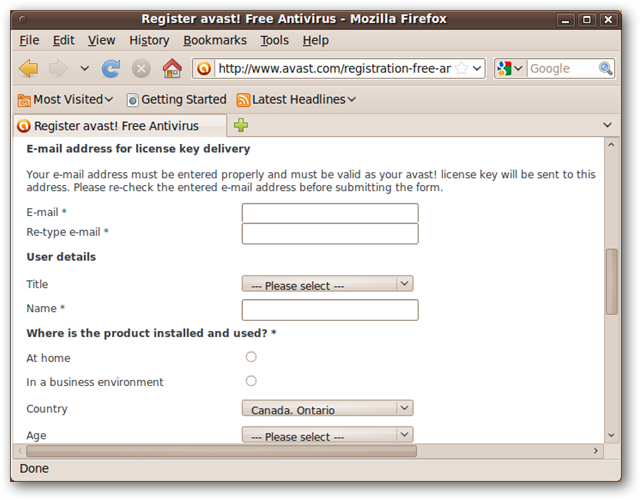Open the Tools menu

[x=274, y=40]
